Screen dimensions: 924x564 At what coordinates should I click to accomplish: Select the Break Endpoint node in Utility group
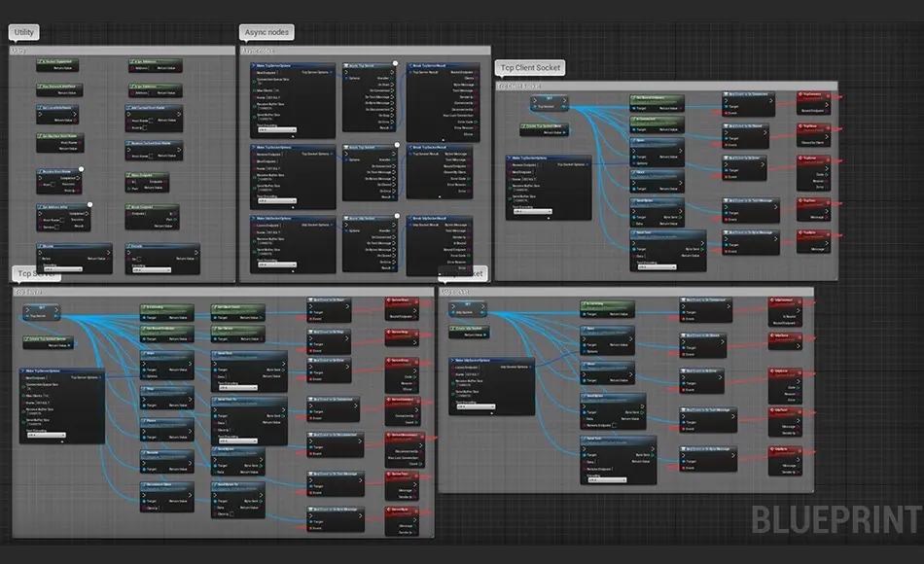(152, 217)
